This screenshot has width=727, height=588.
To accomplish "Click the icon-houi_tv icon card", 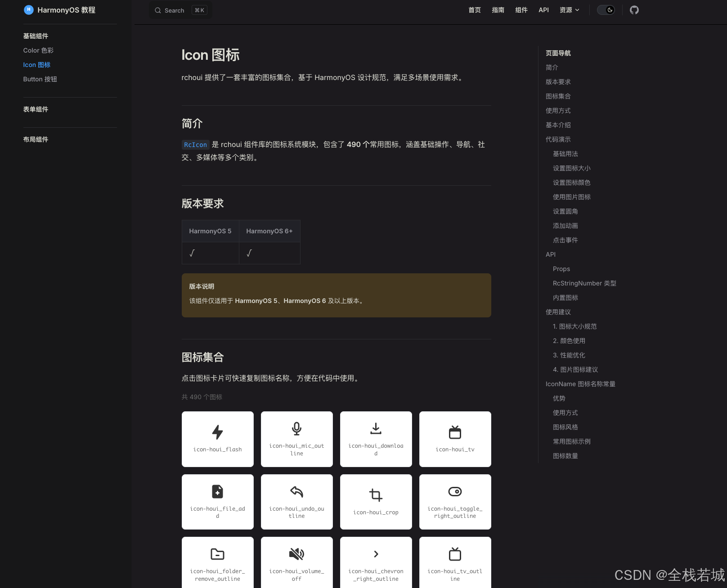I will 455,439.
